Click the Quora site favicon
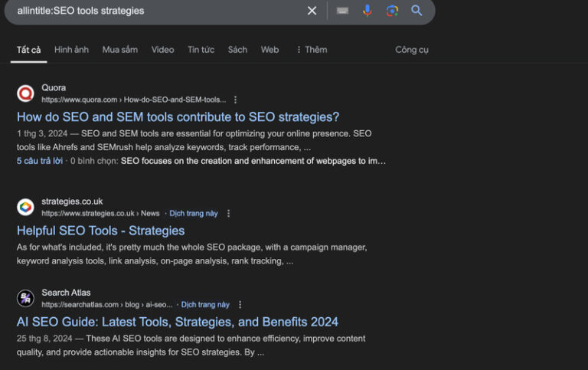The height and width of the screenshot is (370, 588). [x=26, y=93]
